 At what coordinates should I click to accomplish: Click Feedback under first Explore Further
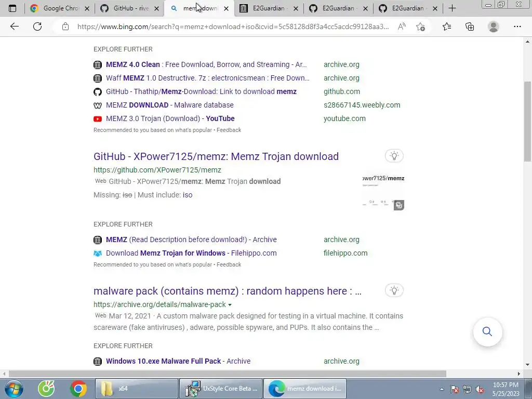(x=229, y=130)
